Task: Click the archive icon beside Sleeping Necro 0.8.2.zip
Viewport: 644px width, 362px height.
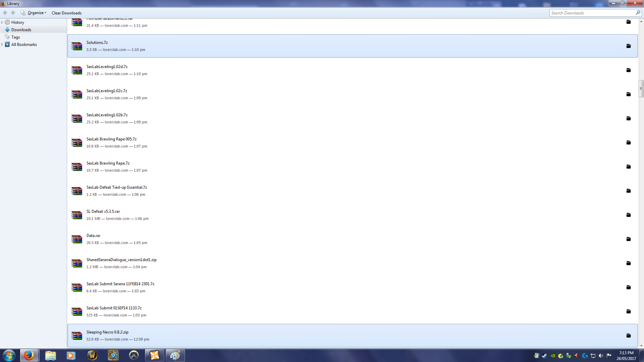Action: [77, 336]
